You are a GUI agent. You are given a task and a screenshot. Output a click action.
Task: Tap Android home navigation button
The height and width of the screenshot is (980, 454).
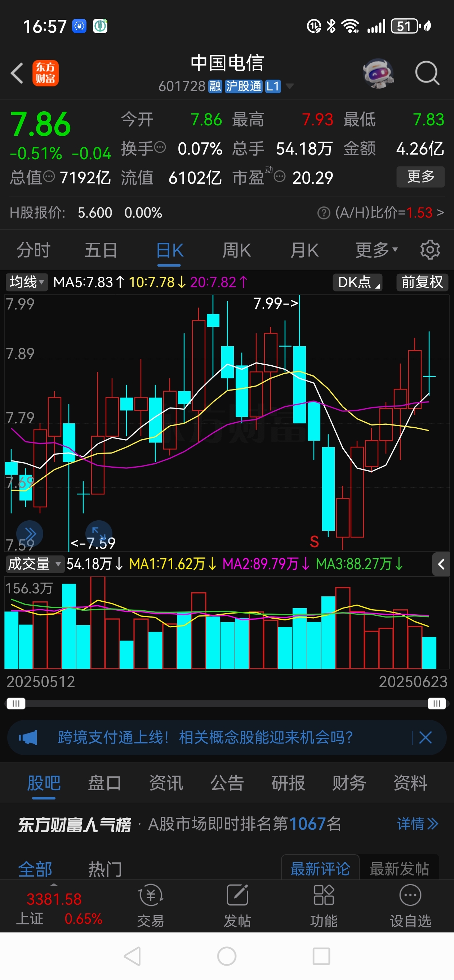coord(227,956)
